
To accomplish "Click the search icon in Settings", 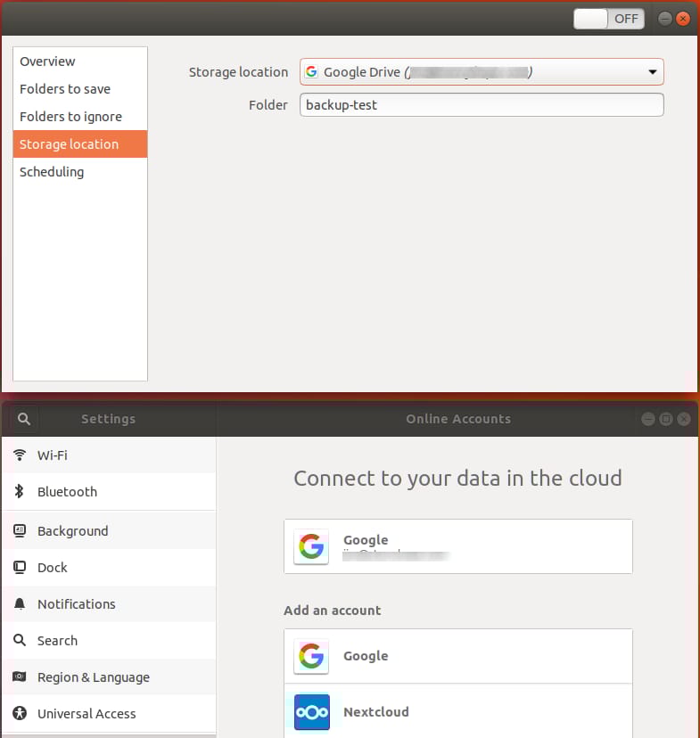I will (24, 419).
